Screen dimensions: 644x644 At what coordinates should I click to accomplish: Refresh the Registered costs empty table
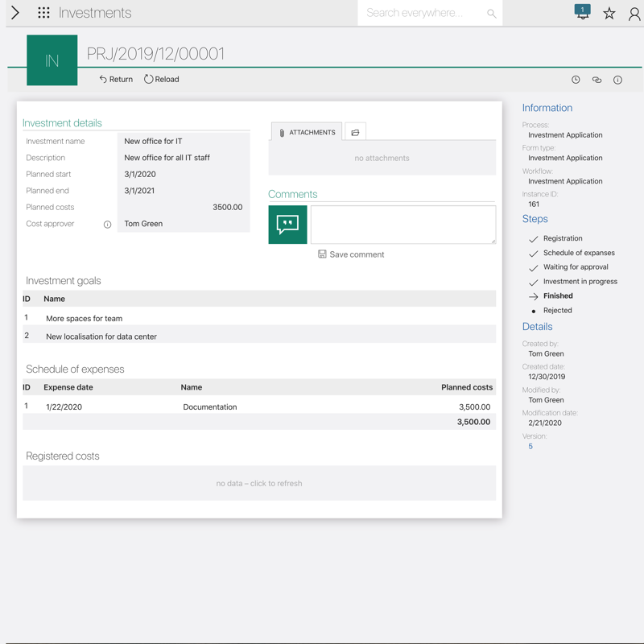click(259, 484)
